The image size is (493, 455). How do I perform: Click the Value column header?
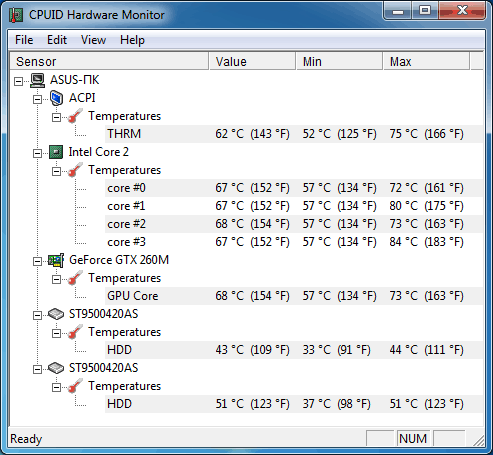(x=252, y=61)
